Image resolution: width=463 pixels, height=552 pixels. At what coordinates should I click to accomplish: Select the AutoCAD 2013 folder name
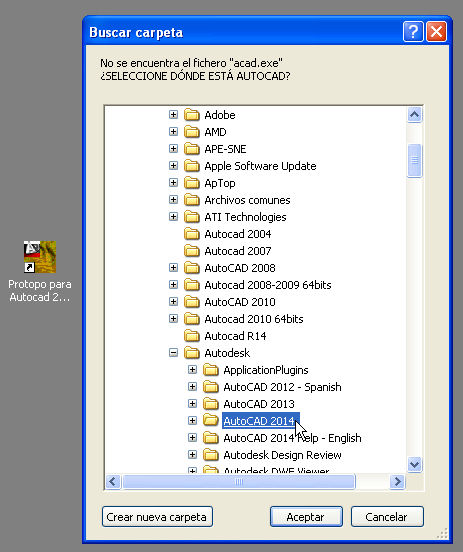pos(259,404)
